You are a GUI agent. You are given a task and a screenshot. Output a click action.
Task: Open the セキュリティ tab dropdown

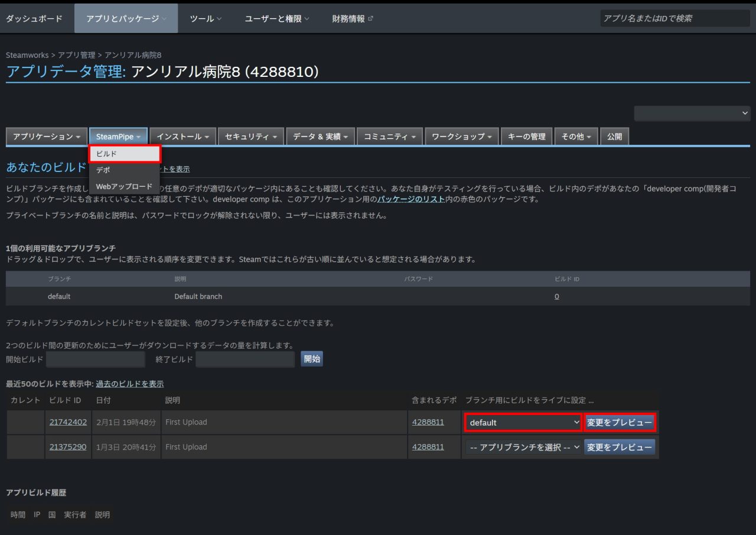(x=251, y=137)
